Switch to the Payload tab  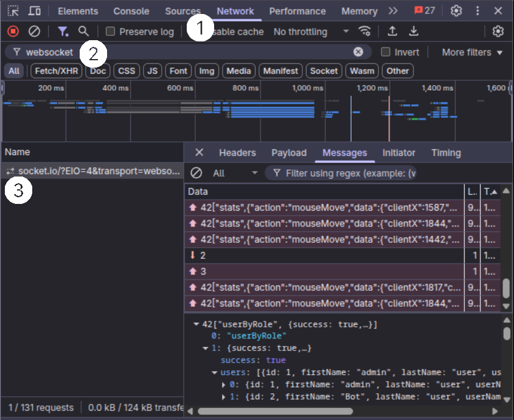(x=288, y=153)
